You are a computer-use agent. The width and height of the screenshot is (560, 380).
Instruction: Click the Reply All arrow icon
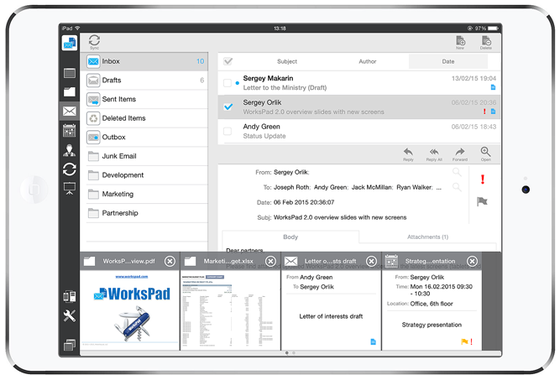pos(434,154)
